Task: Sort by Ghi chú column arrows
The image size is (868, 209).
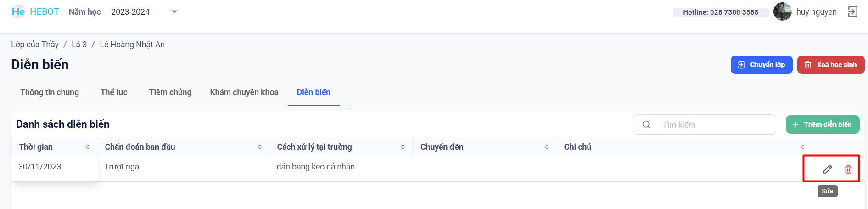Action: (802, 147)
